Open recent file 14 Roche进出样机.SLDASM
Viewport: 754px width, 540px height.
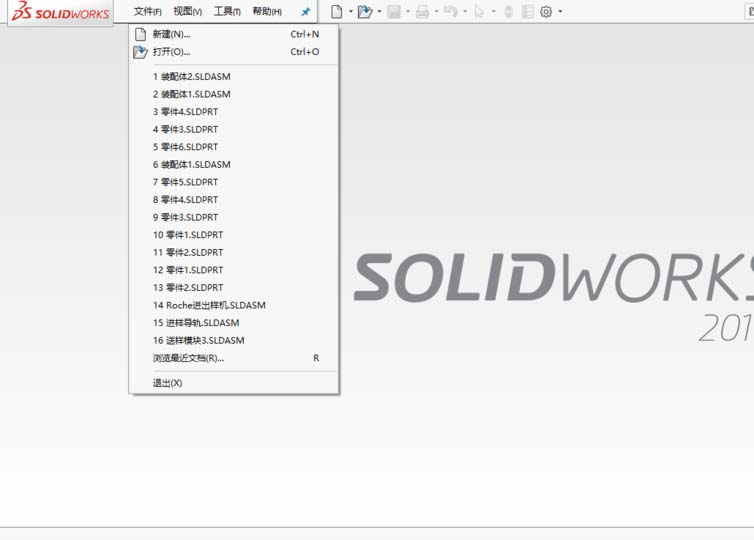pyautogui.click(x=234, y=305)
